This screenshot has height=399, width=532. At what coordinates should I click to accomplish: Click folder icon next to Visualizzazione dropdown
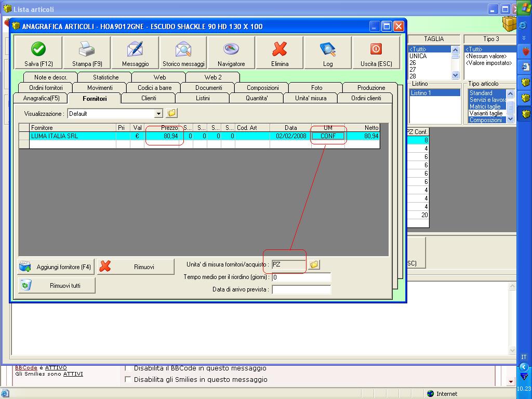[172, 113]
